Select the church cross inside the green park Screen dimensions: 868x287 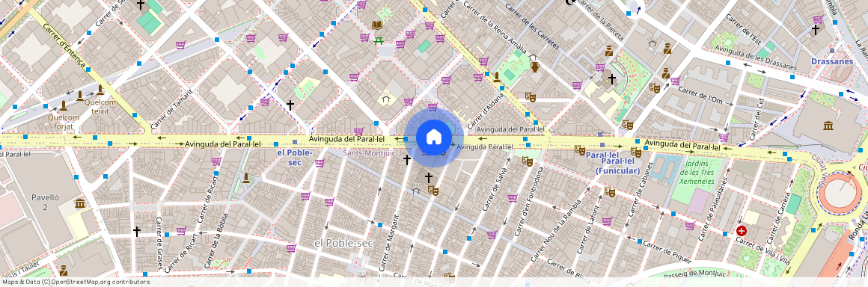click(611, 79)
